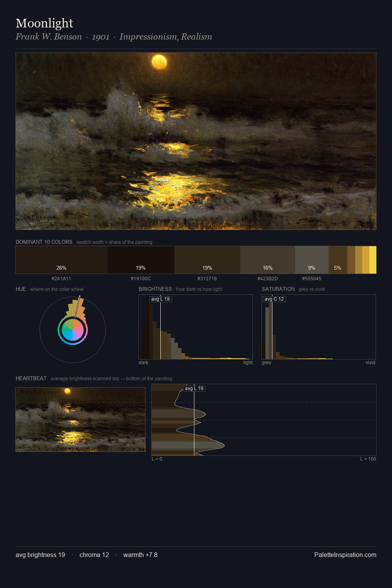The width and height of the screenshot is (392, 588).
Task: Click the 'L = 100' axis label
Action: point(368,459)
